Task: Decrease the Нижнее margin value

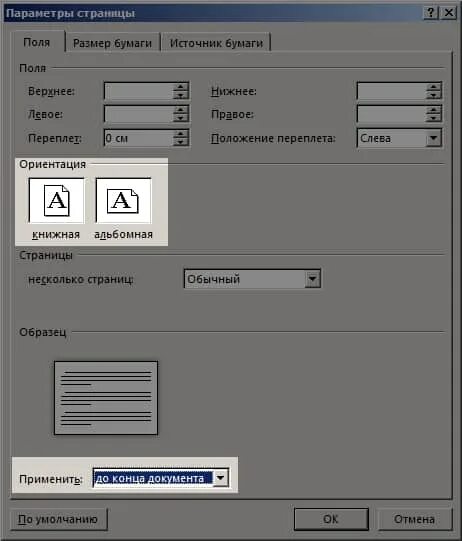Action: (434, 95)
